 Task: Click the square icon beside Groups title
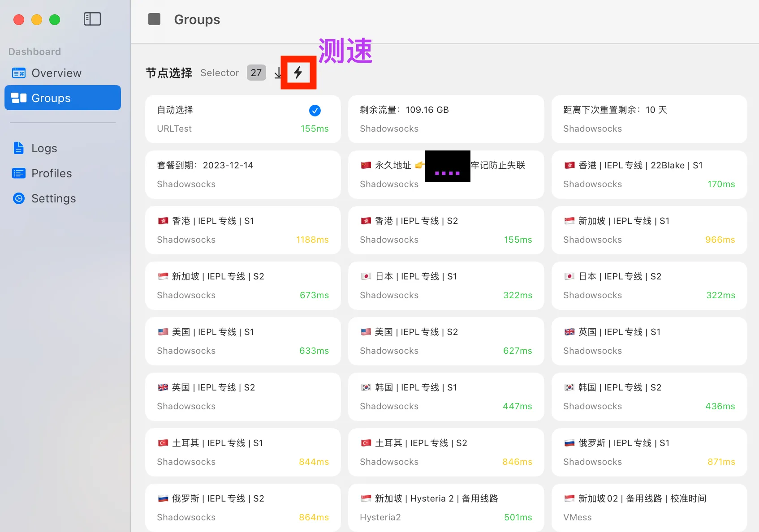coord(154,19)
